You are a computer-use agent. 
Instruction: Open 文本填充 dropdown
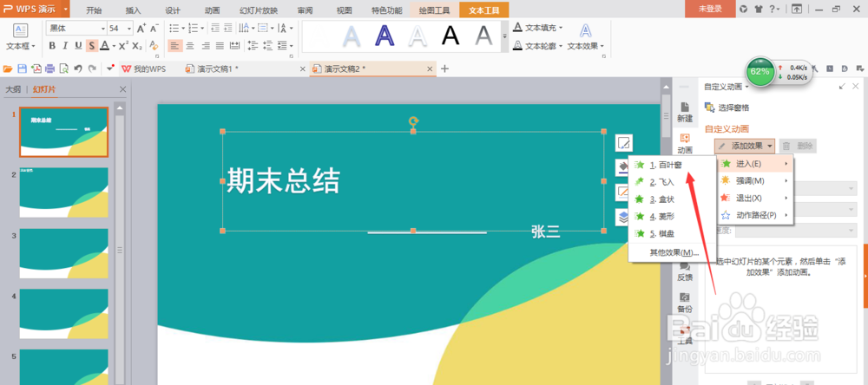537,28
